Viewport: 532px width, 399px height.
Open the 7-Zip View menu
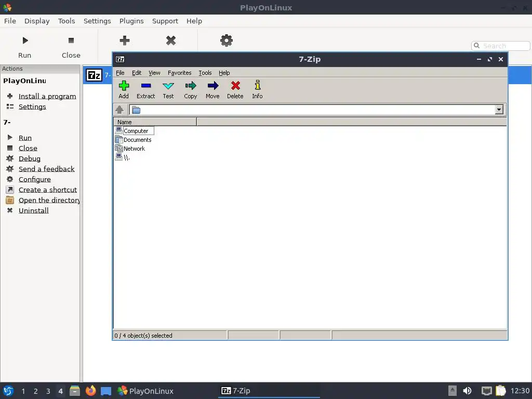coord(154,73)
